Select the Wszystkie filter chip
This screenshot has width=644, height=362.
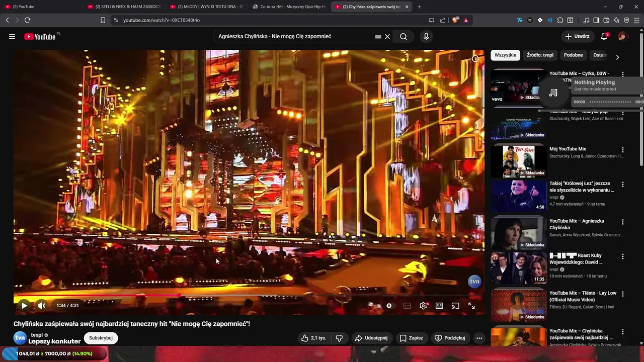505,55
